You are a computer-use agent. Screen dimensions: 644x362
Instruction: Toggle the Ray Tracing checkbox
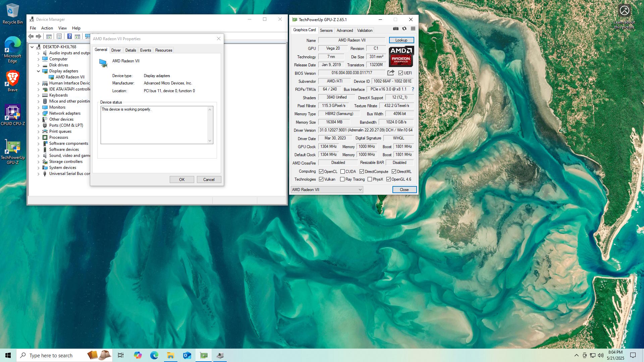click(342, 179)
